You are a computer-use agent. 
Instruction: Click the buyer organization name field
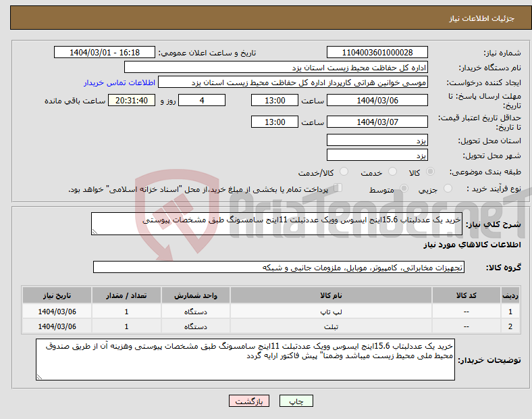pyautogui.click(x=276, y=67)
